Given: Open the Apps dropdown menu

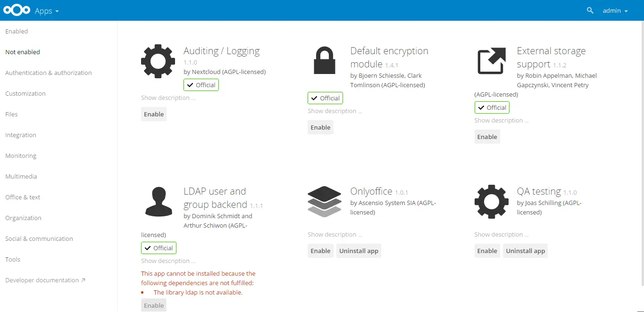Looking at the screenshot, I should [47, 10].
